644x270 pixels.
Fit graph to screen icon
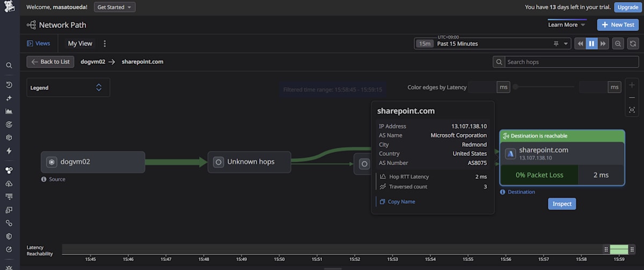[632, 110]
